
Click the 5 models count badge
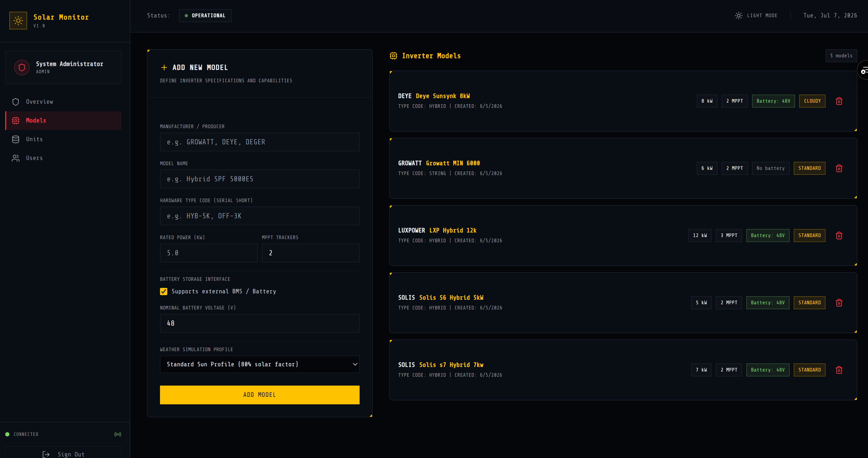click(x=841, y=55)
